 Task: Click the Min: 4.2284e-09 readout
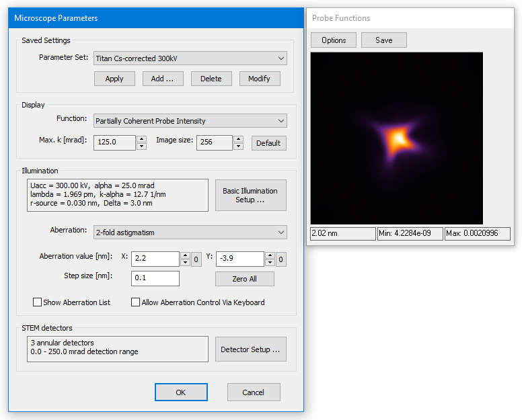[410, 233]
